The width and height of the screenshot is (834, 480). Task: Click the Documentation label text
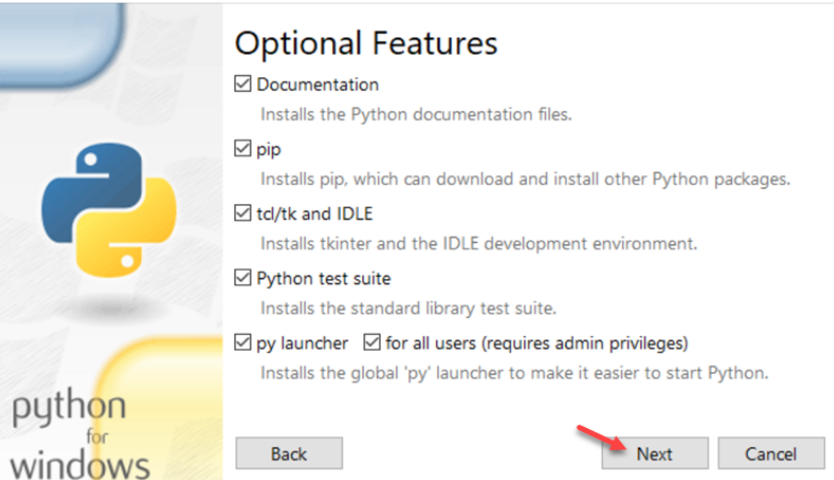(x=318, y=84)
